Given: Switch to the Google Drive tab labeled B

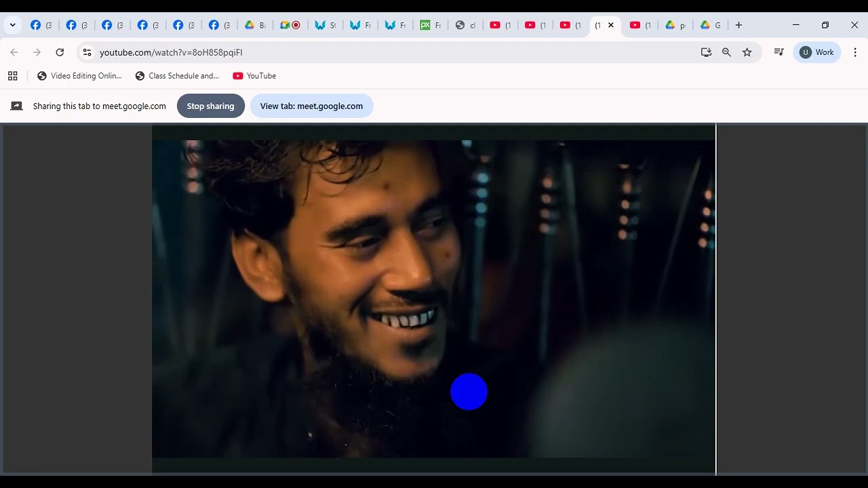Looking at the screenshot, I should click(x=254, y=25).
